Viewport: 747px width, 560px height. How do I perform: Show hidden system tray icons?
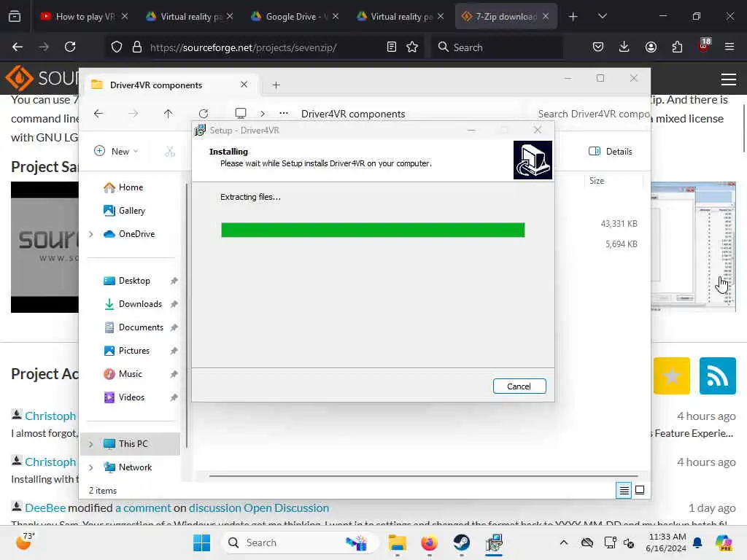tap(564, 542)
